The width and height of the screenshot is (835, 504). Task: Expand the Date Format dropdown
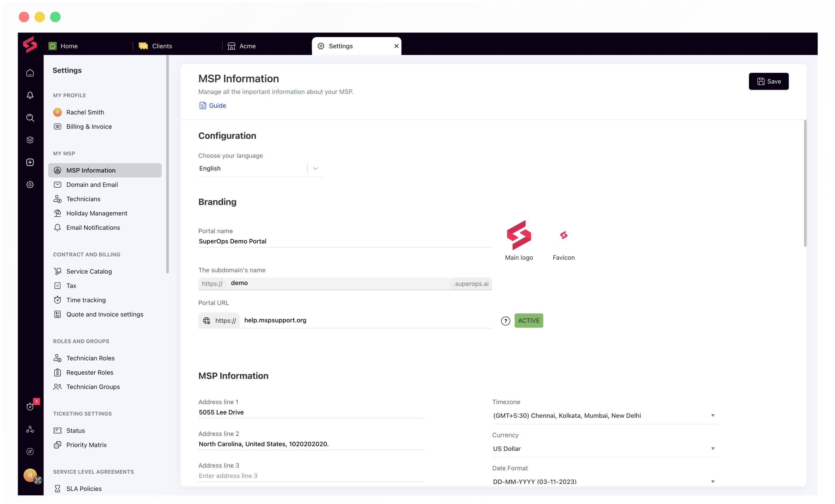[605, 481]
